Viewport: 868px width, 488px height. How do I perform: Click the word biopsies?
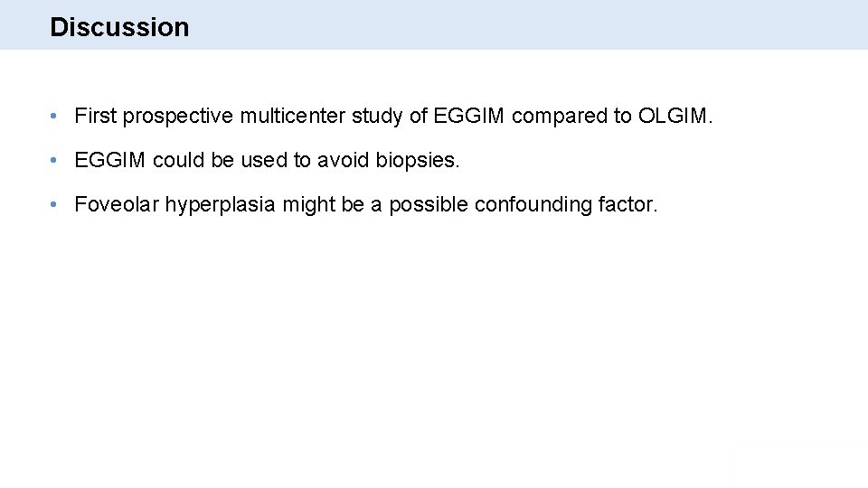(418, 161)
